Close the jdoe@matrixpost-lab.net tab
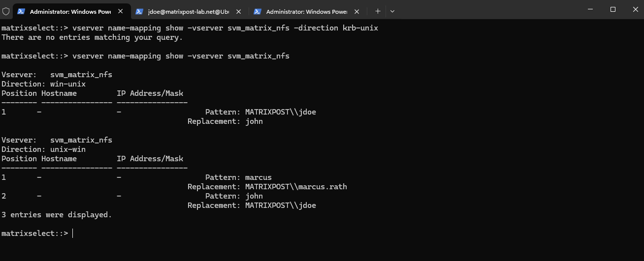 239,11
